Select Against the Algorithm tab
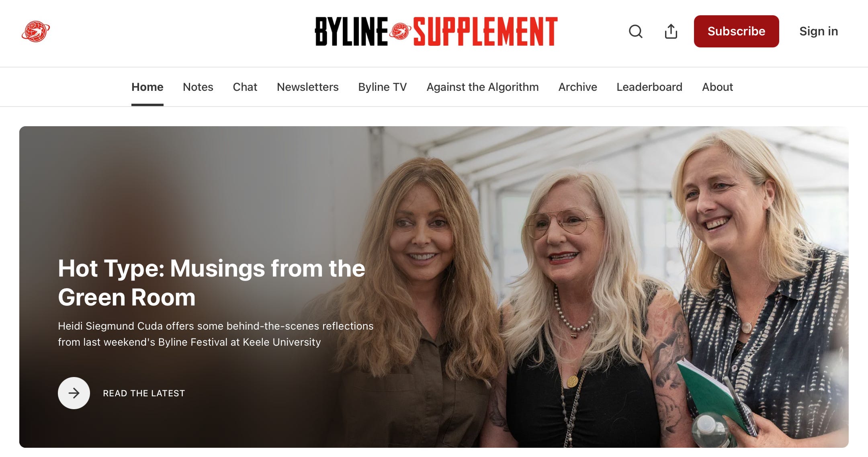The height and width of the screenshot is (457, 868). 483,87
